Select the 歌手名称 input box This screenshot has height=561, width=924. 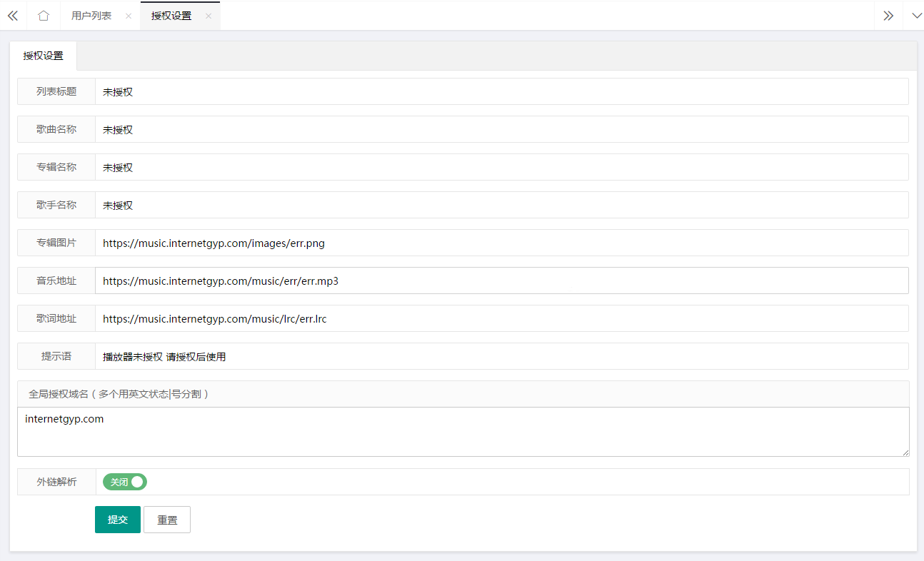tap(501, 205)
